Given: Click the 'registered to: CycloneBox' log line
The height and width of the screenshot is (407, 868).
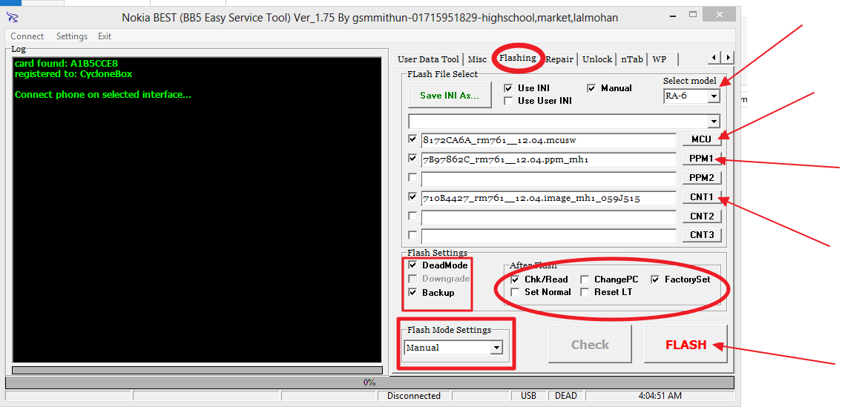Looking at the screenshot, I should [73, 73].
